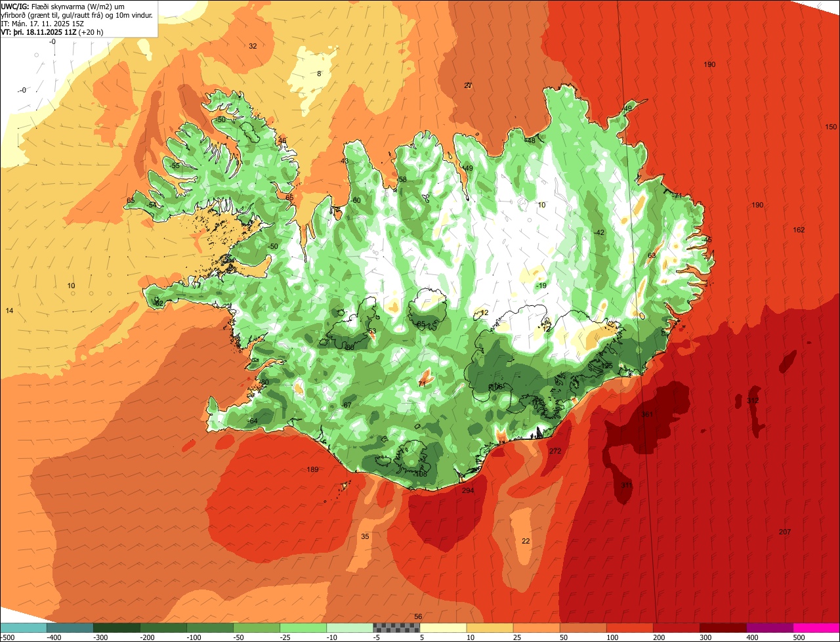Click the '-500' legend label
The height and width of the screenshot is (642, 840).
coord(7,637)
